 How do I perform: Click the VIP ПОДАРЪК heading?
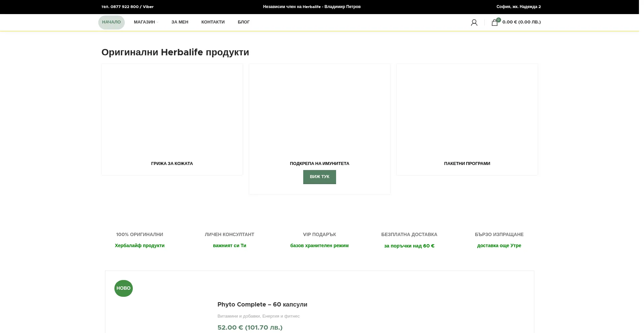[319, 234]
